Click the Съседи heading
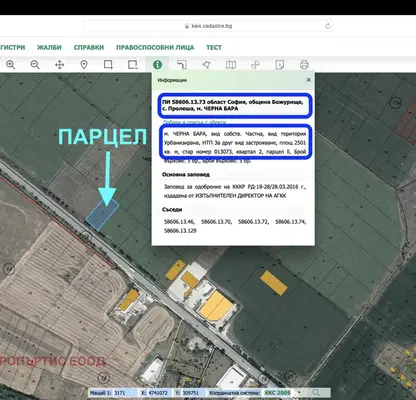Image resolution: width=416 pixels, height=400 pixels. click(172, 209)
